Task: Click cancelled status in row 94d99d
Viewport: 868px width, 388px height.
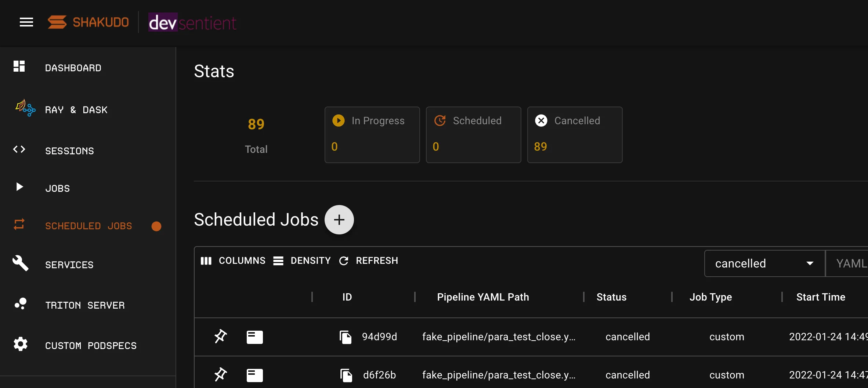Action: (628, 337)
